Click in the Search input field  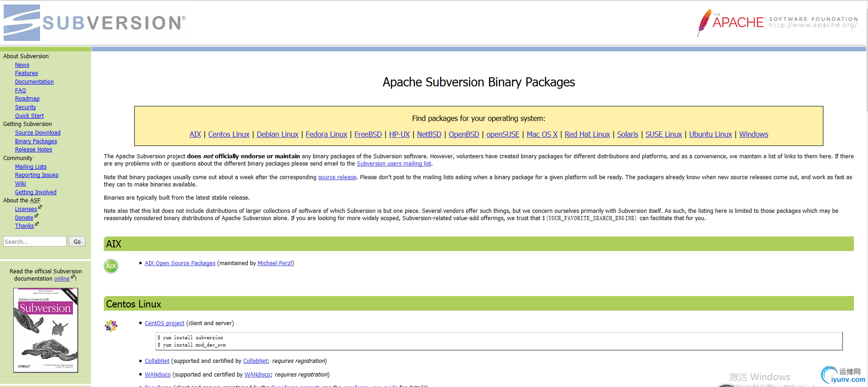coord(35,241)
